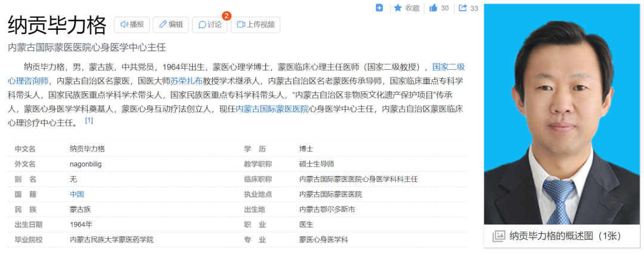Click the 毕业院校 field label
Image resolution: width=644 pixels, height=256 pixels.
(x=29, y=239)
